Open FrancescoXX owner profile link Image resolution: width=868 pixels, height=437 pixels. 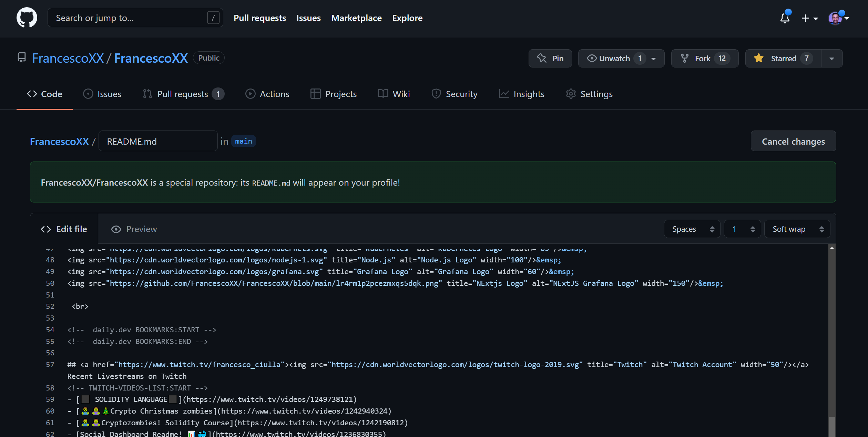click(68, 58)
